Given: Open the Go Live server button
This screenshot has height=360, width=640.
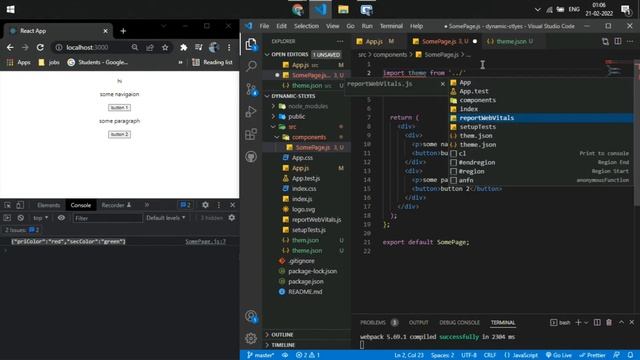Looking at the screenshot, I should coord(559,355).
